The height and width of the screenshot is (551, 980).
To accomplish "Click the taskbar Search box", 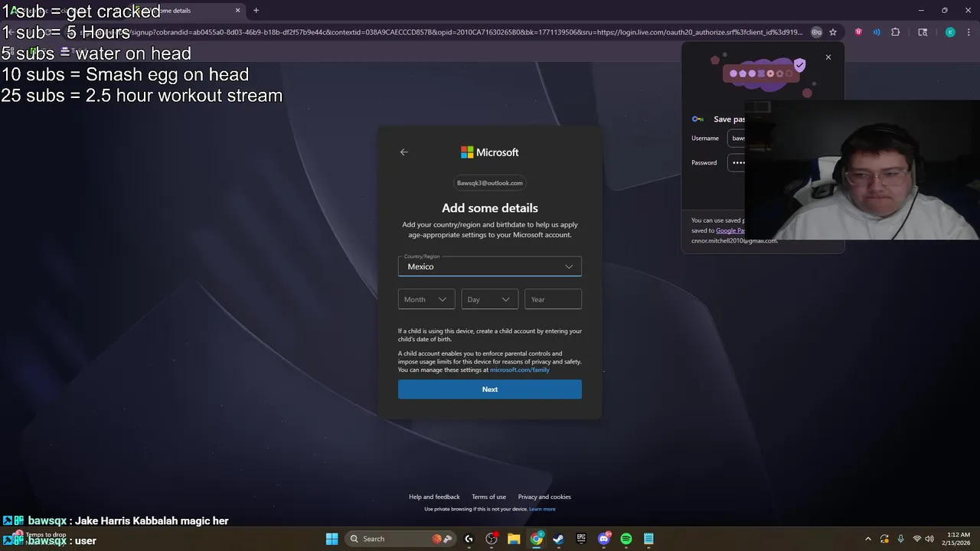I will point(401,539).
